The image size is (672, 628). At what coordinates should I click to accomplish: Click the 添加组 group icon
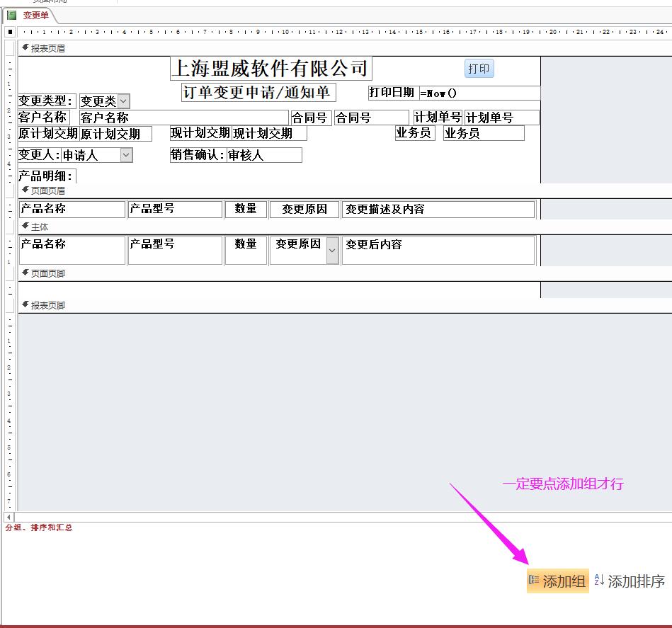(534, 580)
